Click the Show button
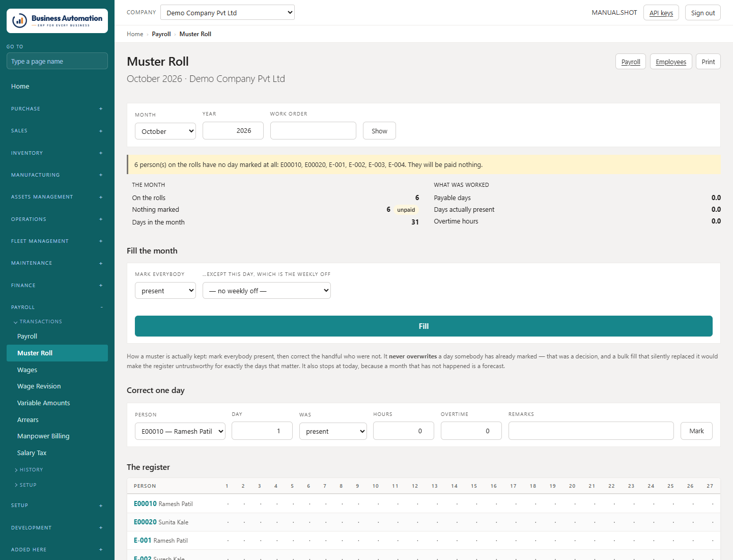Image resolution: width=733 pixels, height=560 pixels. pyautogui.click(x=379, y=131)
